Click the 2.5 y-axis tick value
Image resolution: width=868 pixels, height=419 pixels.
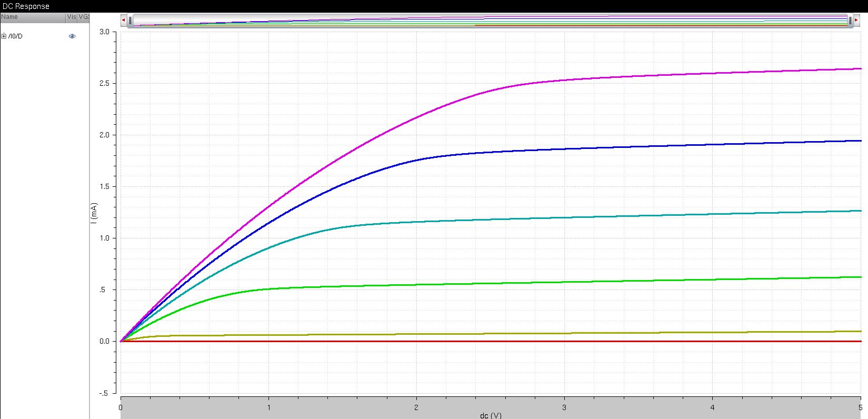[x=104, y=84]
